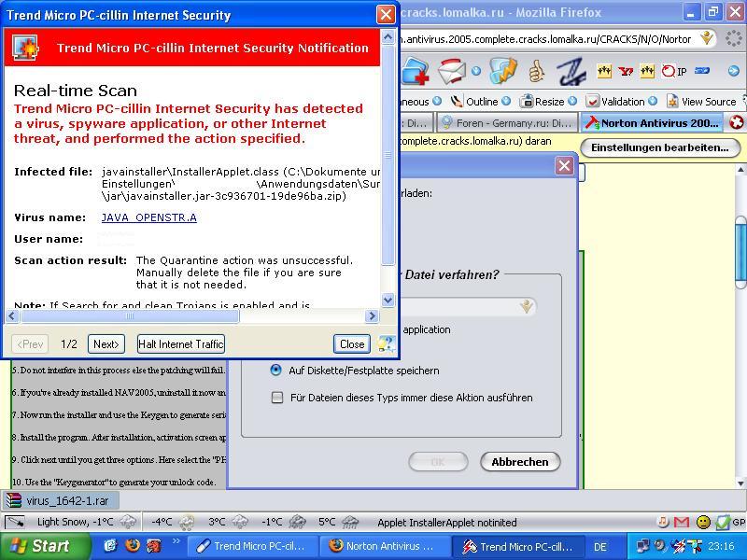Screen dimensions: 747x560
Task: Click the Gmail notifier icon in status bar
Action: coord(682,523)
